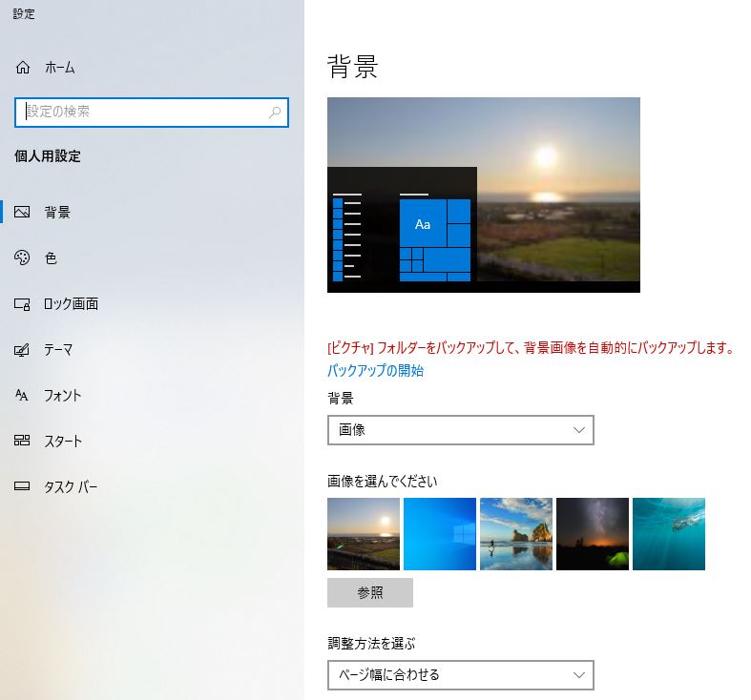Choose the beach rock reflection wallpaper thumbnail
This screenshot has height=700, width=751.
click(516, 534)
